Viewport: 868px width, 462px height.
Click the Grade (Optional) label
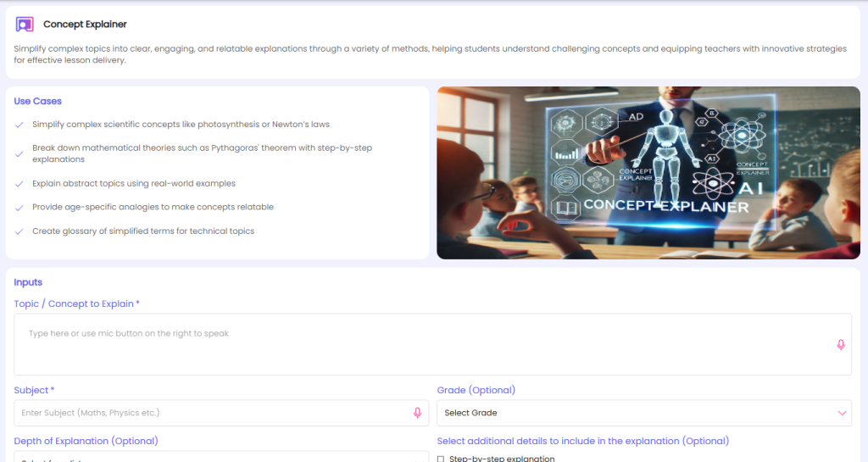476,390
